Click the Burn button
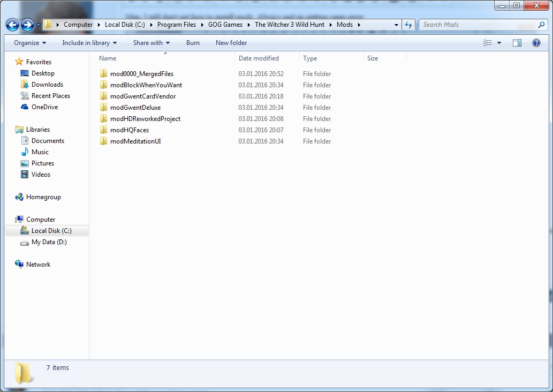Image resolution: width=553 pixels, height=392 pixels. tap(193, 43)
